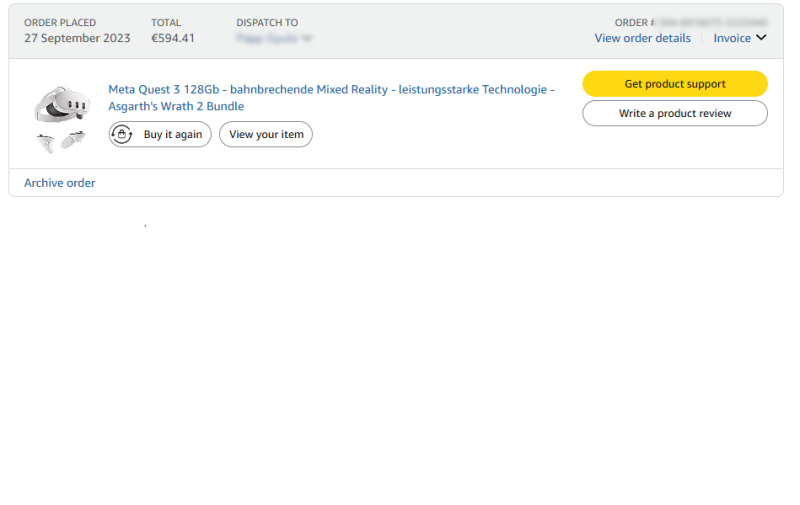The image size is (800, 505).
Task: Click the Archive order link
Action: click(x=60, y=183)
